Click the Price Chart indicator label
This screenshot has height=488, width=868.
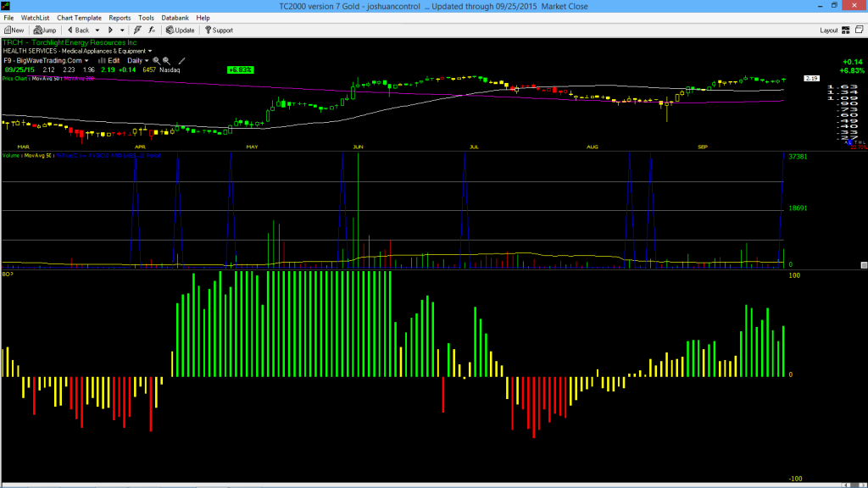point(15,79)
